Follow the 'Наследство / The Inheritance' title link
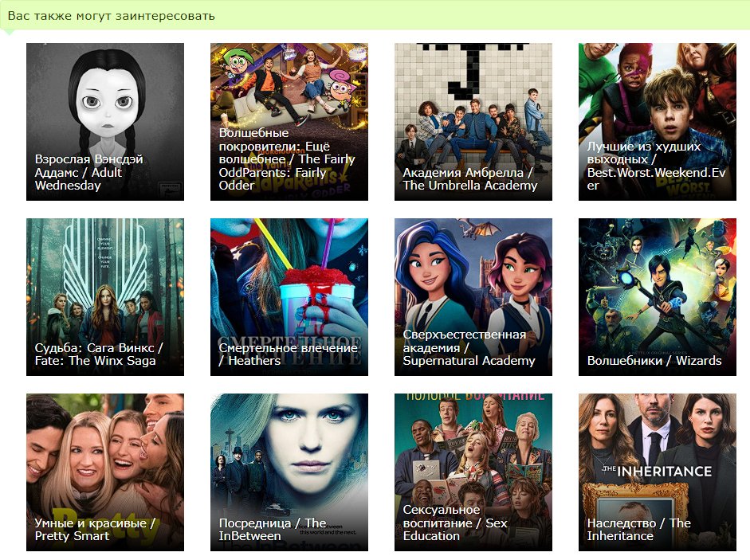Image resolution: width=750 pixels, height=560 pixels. tap(638, 530)
